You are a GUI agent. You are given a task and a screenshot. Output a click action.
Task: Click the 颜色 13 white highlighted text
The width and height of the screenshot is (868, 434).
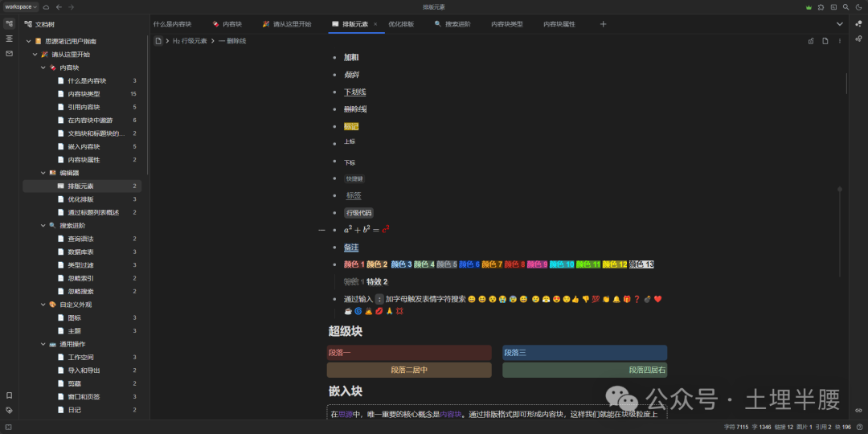641,264
